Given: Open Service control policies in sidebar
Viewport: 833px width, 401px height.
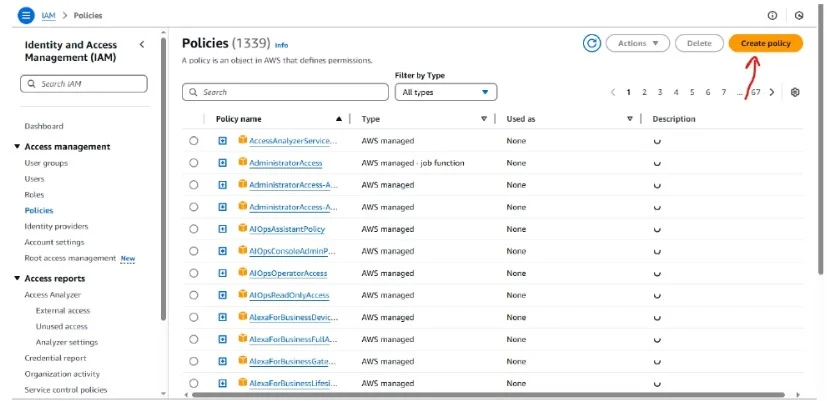Looking at the screenshot, I should click(x=66, y=390).
